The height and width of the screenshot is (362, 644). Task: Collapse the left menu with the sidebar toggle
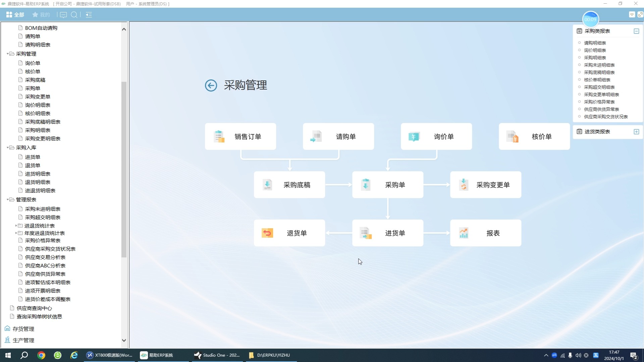click(88, 14)
